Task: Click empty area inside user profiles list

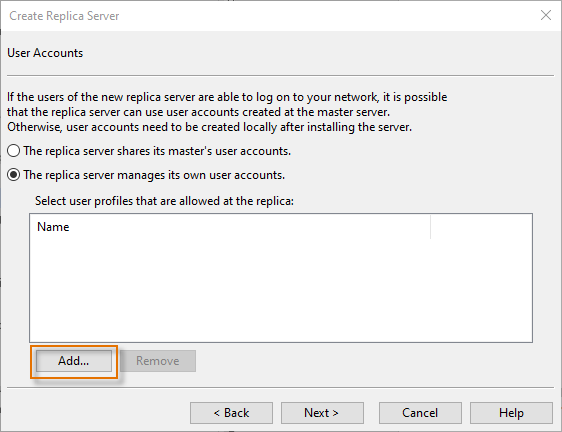Action: click(281, 290)
